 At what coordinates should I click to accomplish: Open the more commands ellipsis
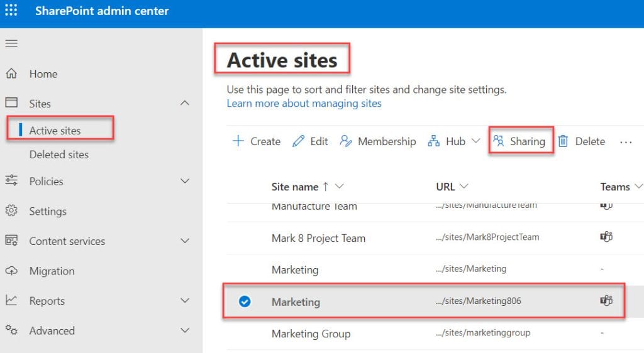click(x=626, y=142)
